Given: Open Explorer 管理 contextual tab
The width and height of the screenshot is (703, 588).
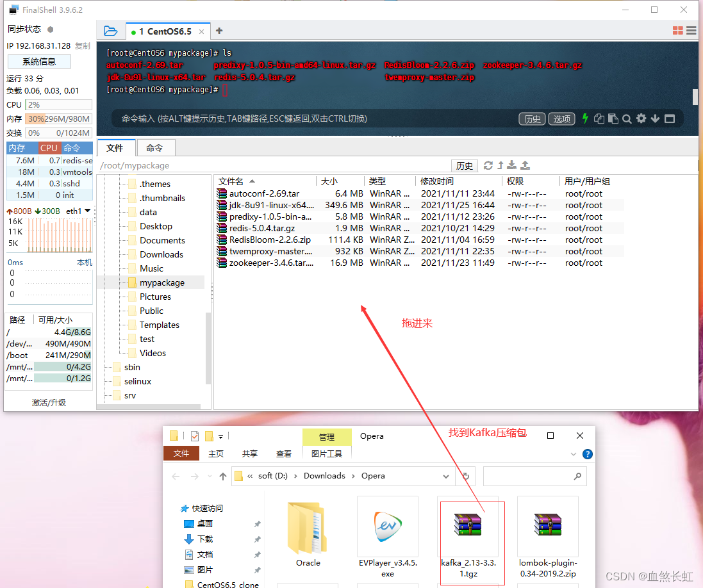Looking at the screenshot, I should click(326, 437).
